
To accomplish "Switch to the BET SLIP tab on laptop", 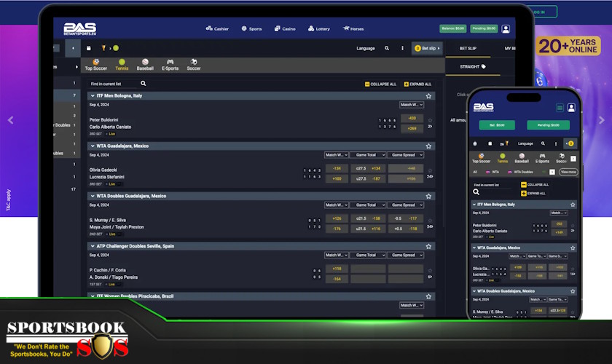I will pyautogui.click(x=468, y=48).
